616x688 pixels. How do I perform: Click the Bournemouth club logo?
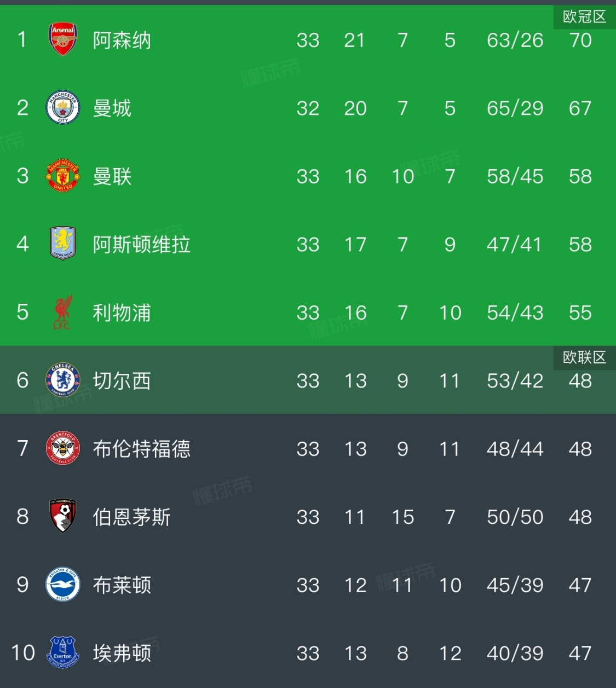click(x=63, y=516)
